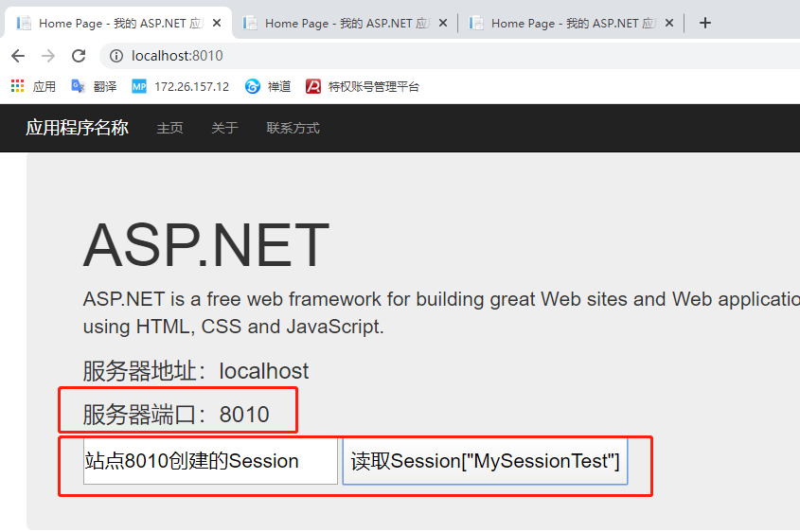
Task: Click the 服务器地址: localhost text
Action: pyautogui.click(x=196, y=371)
